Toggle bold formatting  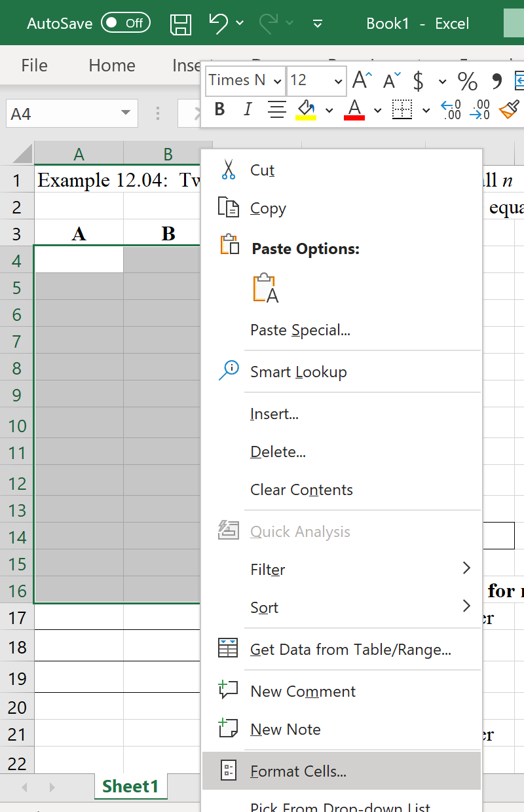point(219,109)
